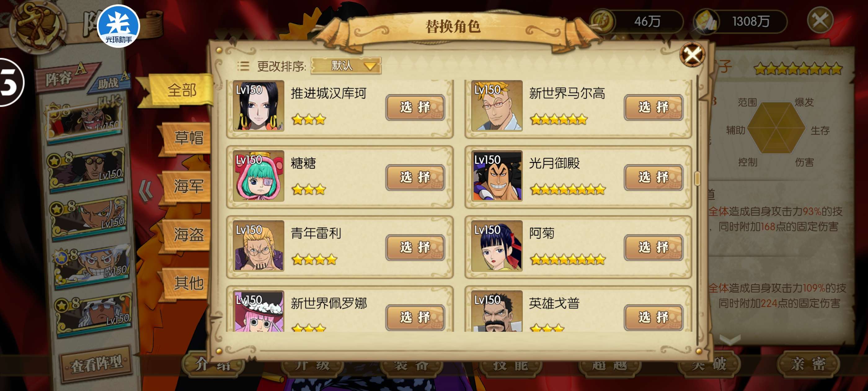
Task: Click the sort list icon beside 更改排序
Action: tap(243, 66)
